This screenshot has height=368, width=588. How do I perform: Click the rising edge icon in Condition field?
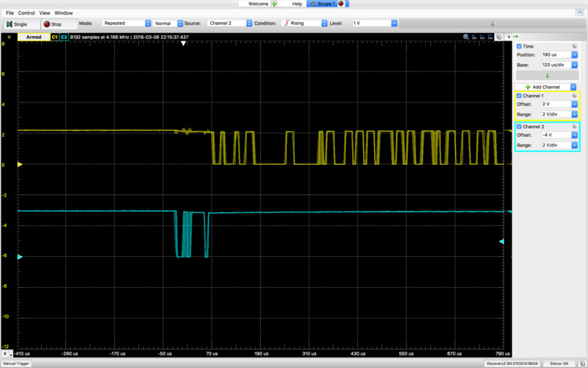pos(287,23)
